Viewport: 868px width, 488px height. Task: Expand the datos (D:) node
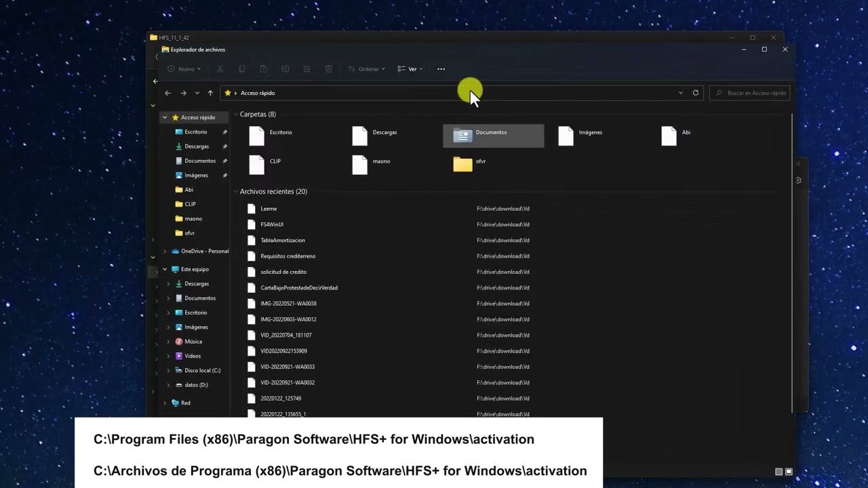[x=168, y=385]
